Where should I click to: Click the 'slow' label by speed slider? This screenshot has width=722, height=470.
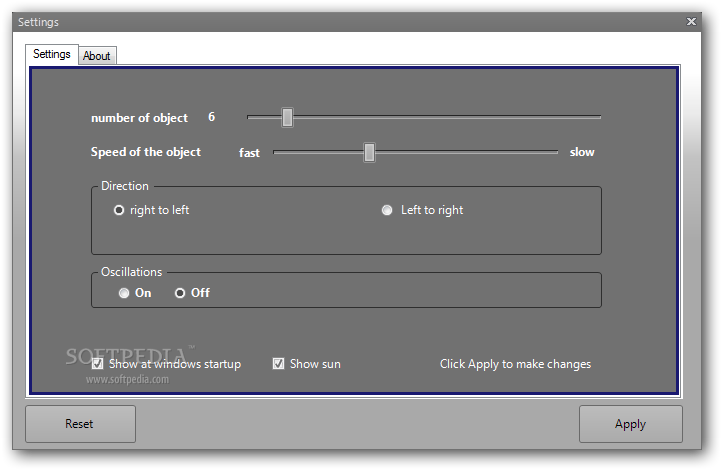point(582,152)
